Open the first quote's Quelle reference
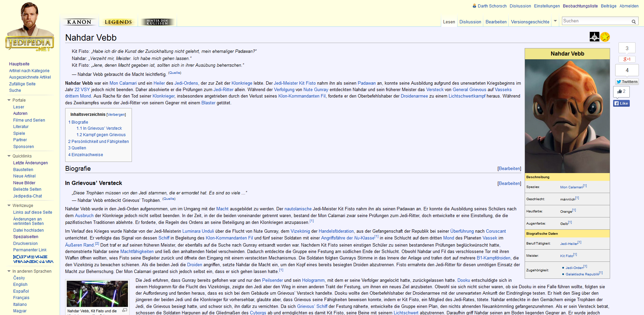The width and height of the screenshot is (644, 315). tap(175, 73)
